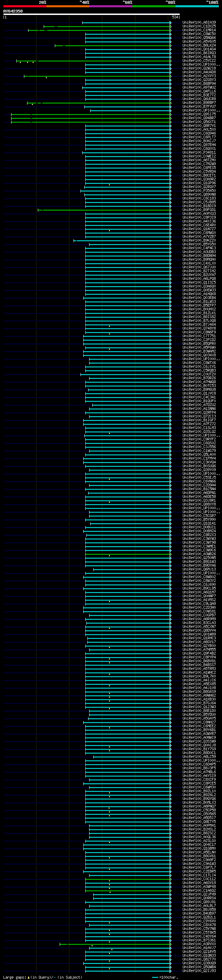
Task: Open hit UniRef100_P34811
Action: click(x=199, y=153)
